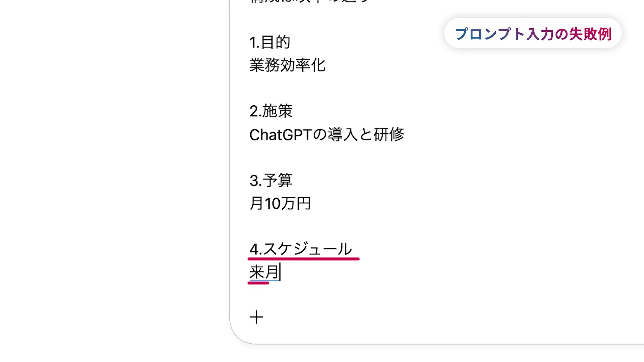
Task: Click the 4.スケジュール heading text
Action: click(x=301, y=249)
